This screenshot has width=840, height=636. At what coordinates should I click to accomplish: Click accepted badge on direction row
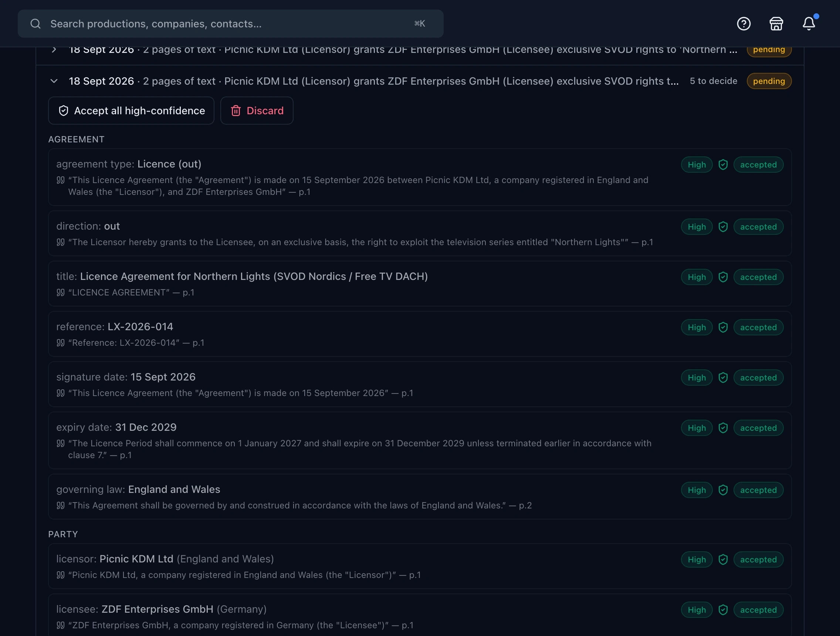[x=758, y=227]
